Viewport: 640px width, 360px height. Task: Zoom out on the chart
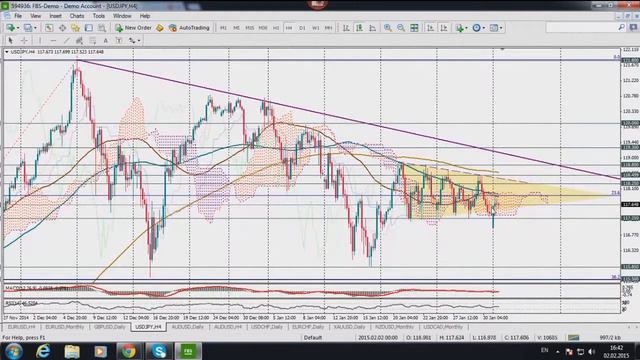401,28
